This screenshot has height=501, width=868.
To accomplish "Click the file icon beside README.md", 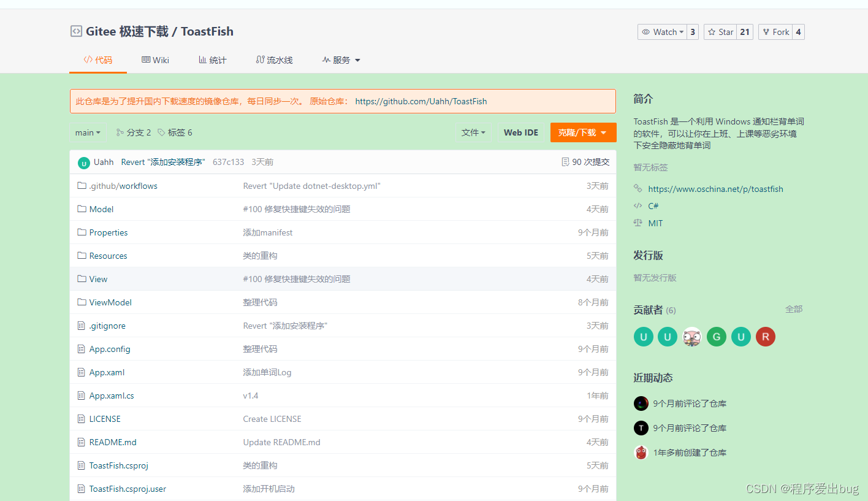I will tap(82, 442).
